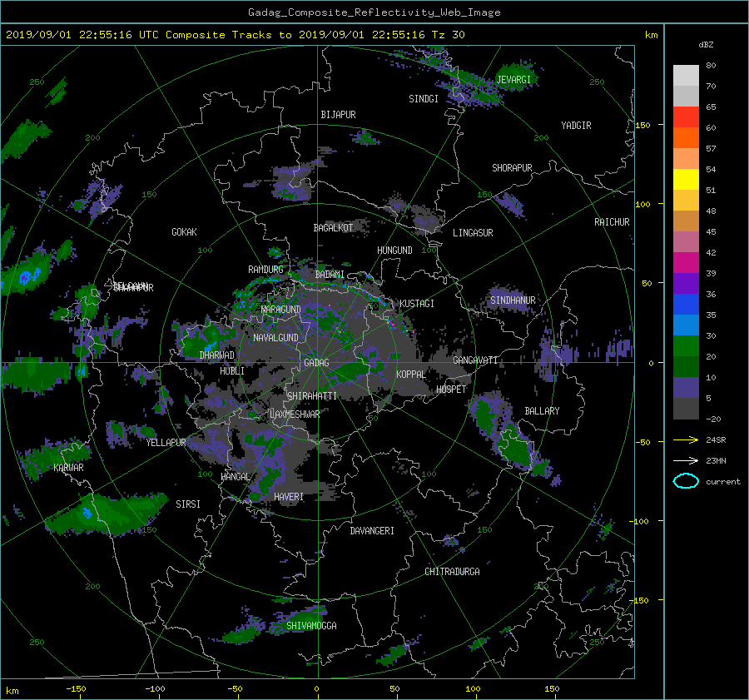Select the BIJAPUR city label
The image size is (749, 700).
pos(338,115)
